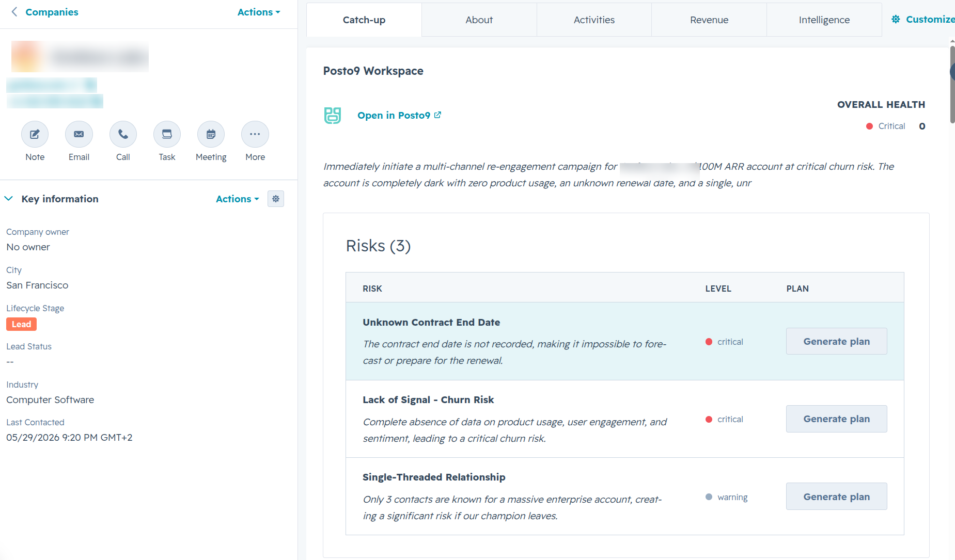Click the RISK column header
The height and width of the screenshot is (560, 955).
pyautogui.click(x=372, y=289)
